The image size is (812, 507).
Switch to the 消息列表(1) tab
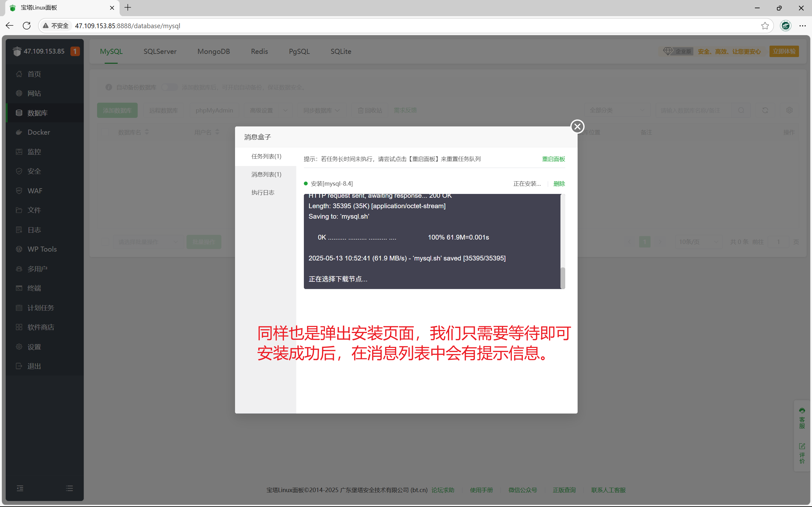266,174
